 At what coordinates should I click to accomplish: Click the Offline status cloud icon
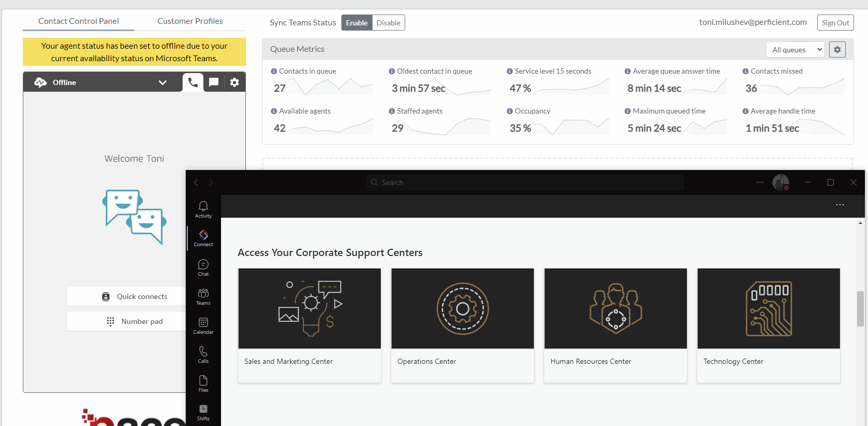(40, 82)
